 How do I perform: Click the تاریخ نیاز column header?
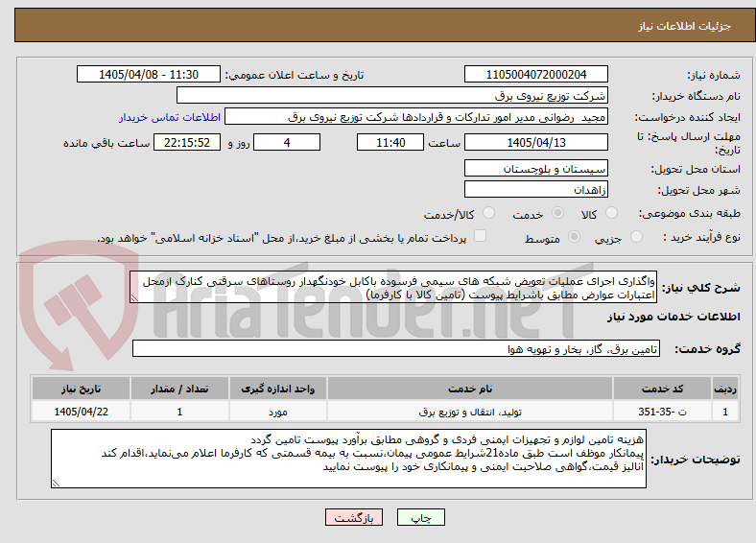coord(81,389)
